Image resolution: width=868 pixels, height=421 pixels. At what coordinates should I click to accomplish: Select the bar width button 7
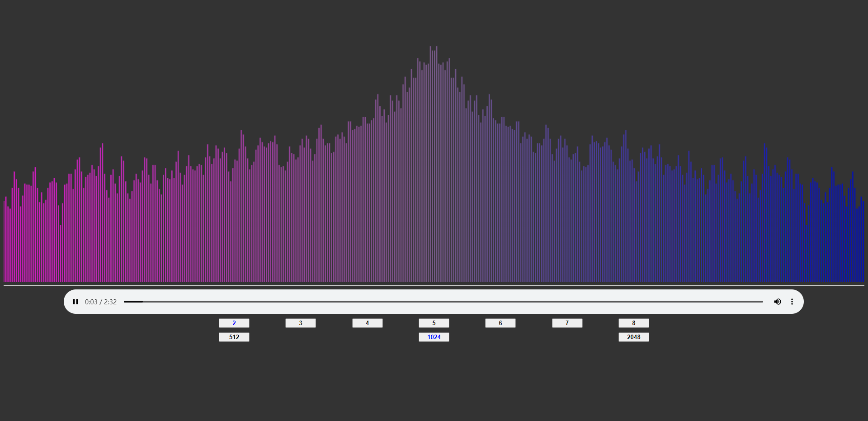pos(567,323)
